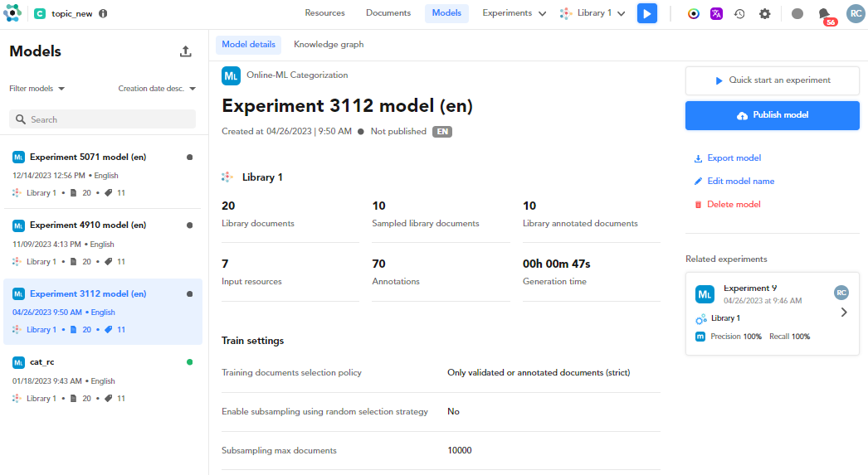Open the settings gear icon
868x475 pixels.
pyautogui.click(x=764, y=13)
